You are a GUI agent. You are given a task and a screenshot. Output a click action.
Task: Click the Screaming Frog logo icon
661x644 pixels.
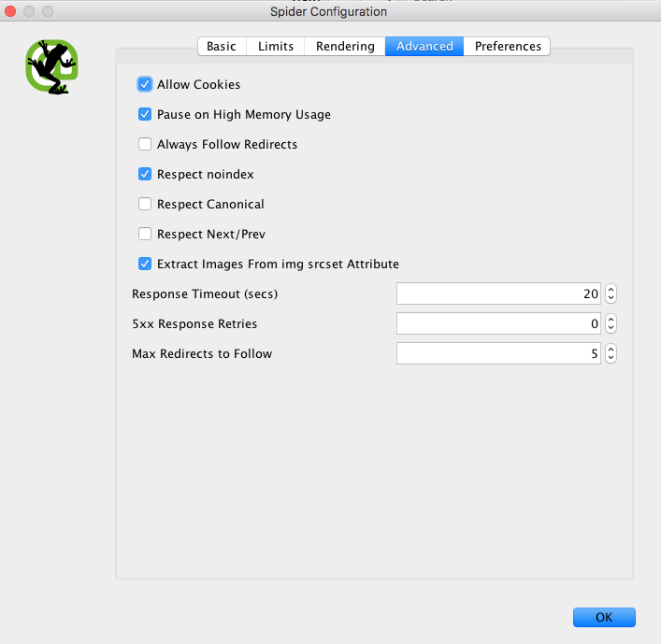[x=51, y=66]
